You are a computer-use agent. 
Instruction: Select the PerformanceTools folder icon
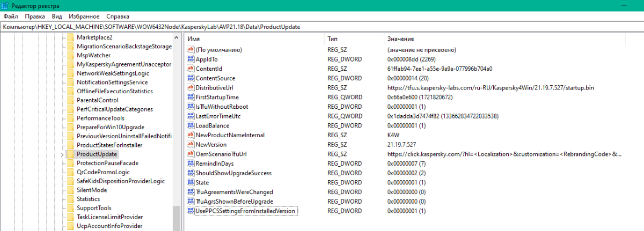70,118
